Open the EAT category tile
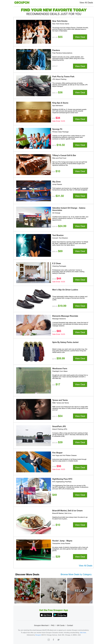Screen dimensions: 107x644 (27, 591)
